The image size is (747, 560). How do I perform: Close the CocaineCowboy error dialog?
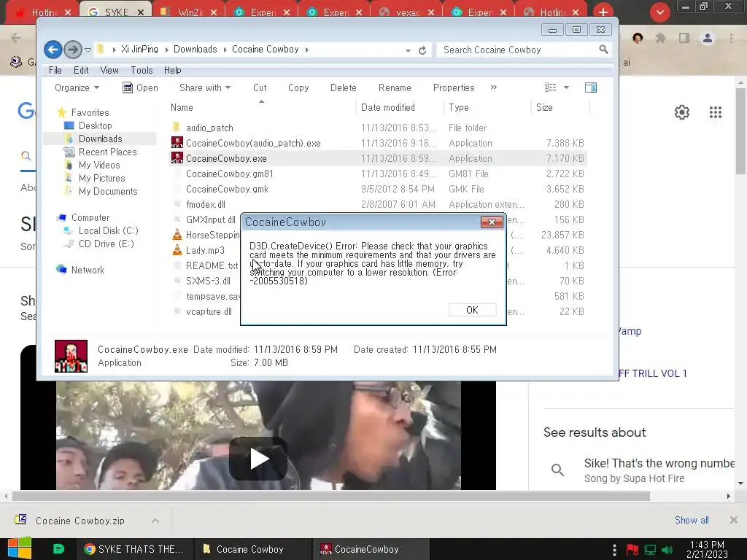point(492,222)
